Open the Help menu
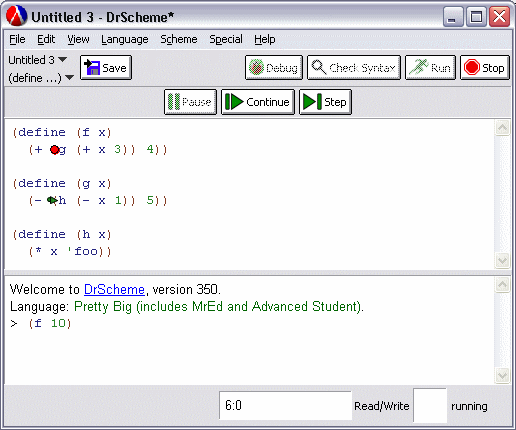This screenshot has height=430, width=516. pos(265,39)
